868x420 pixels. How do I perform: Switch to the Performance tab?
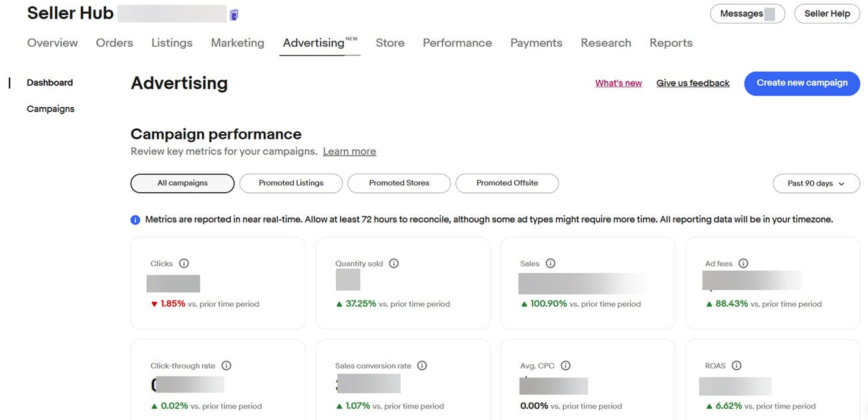click(x=457, y=43)
